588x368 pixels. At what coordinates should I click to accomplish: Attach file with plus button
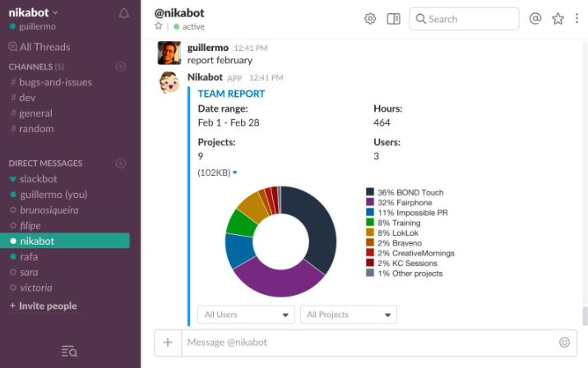pyautogui.click(x=168, y=343)
